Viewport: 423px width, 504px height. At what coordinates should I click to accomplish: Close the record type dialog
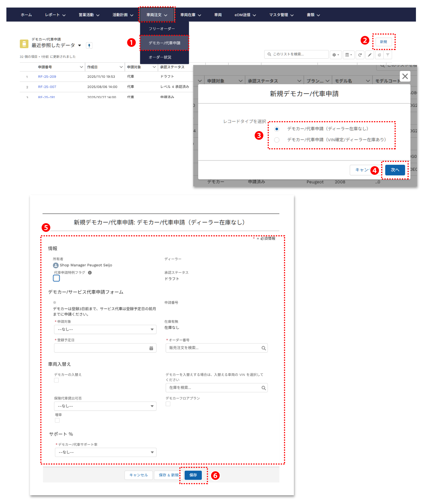click(x=405, y=76)
